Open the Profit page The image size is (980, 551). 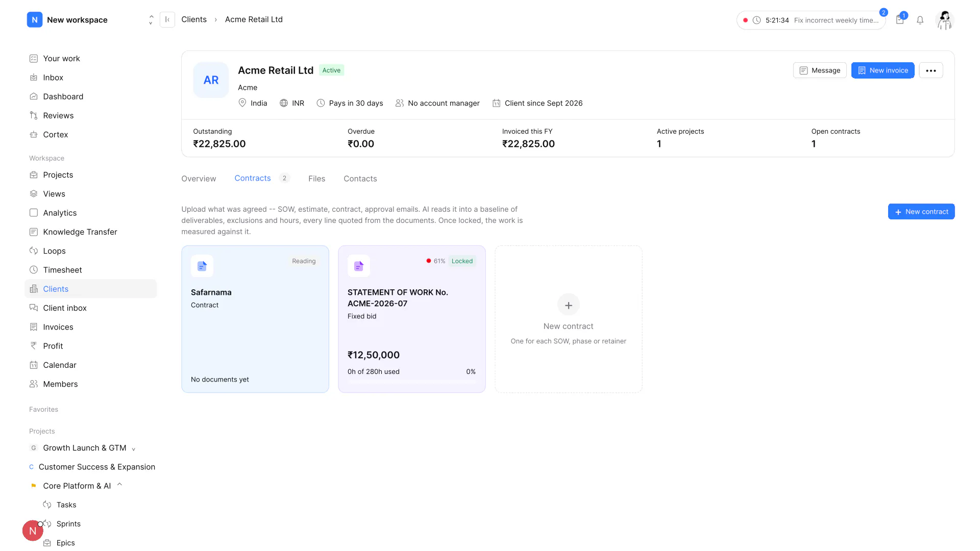coord(91,346)
